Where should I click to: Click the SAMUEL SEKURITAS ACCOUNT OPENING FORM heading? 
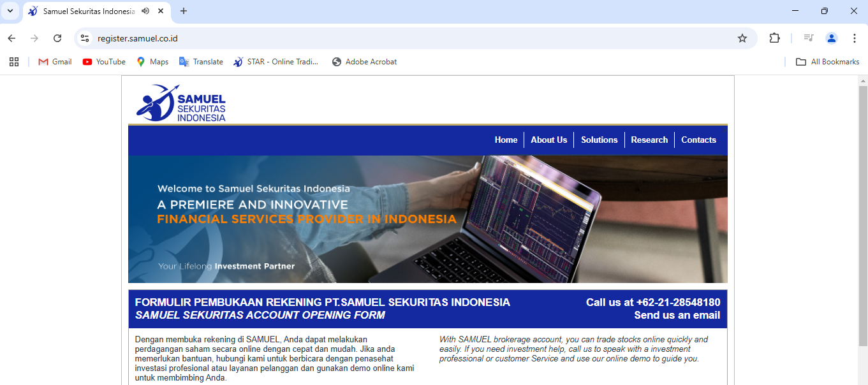(x=260, y=315)
